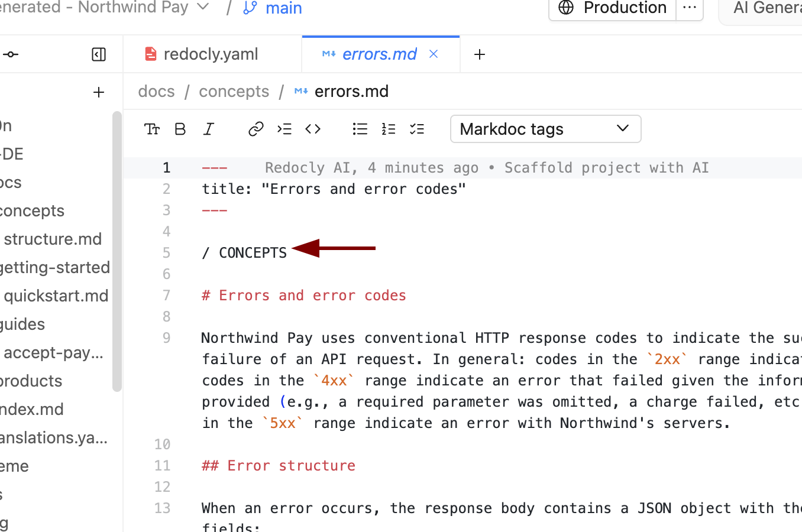This screenshot has width=802, height=532.
Task: Select the concepts folder in tree
Action: pyautogui.click(x=32, y=210)
